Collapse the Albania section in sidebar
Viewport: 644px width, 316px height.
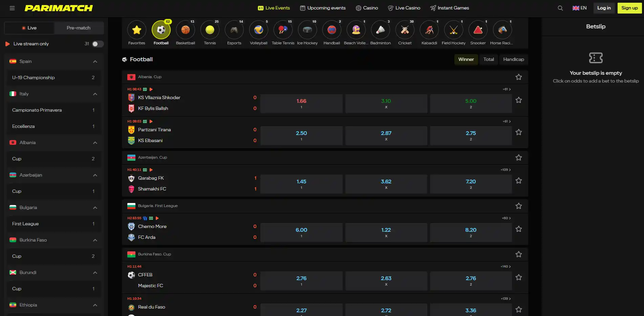[95, 143]
